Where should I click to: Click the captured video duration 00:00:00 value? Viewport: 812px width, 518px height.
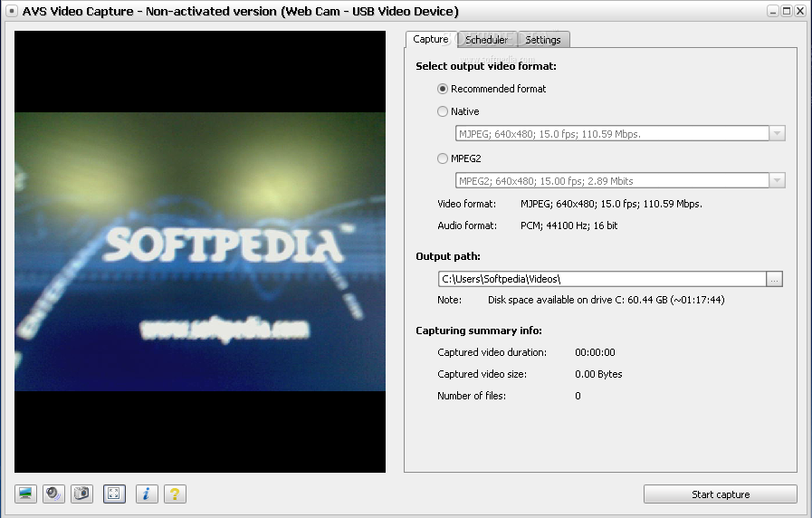click(595, 353)
